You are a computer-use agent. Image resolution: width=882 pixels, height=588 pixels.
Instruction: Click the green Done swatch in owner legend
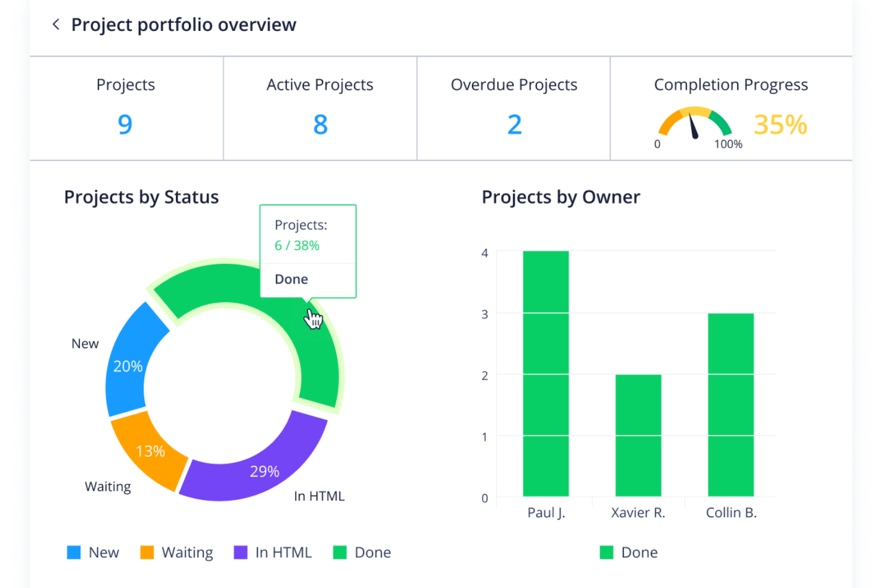tap(607, 552)
